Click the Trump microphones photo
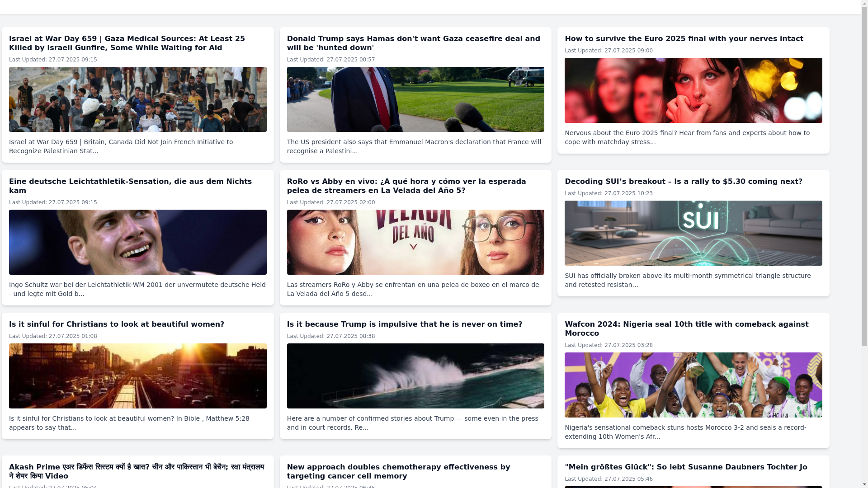 415,99
